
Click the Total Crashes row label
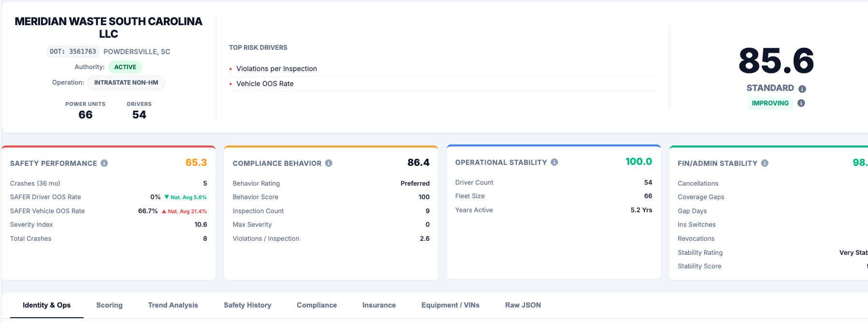click(31, 238)
